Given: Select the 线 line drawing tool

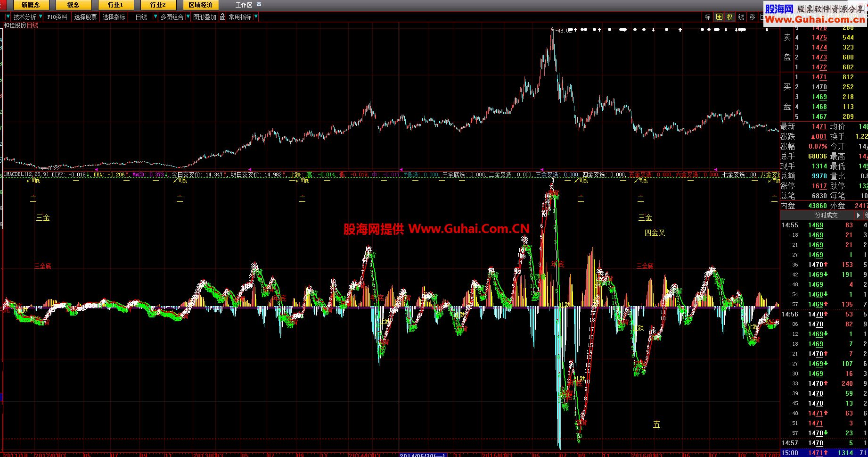Looking at the screenshot, I should pos(741,17).
